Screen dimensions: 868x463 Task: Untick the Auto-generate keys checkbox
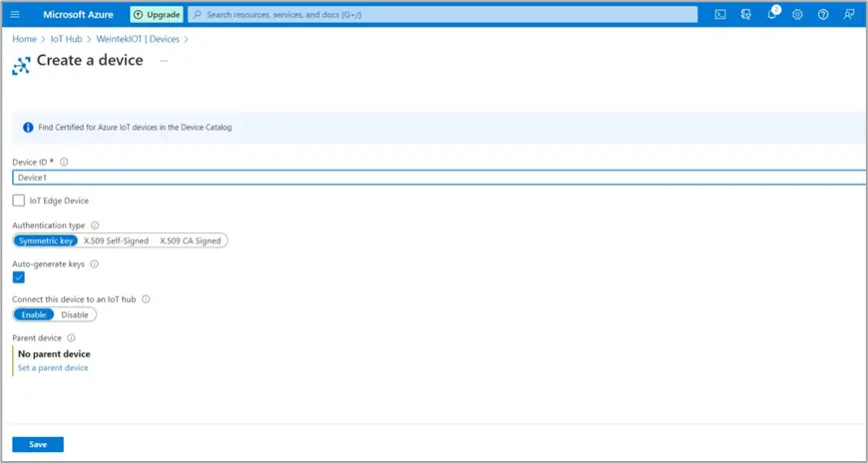pyautogui.click(x=19, y=277)
